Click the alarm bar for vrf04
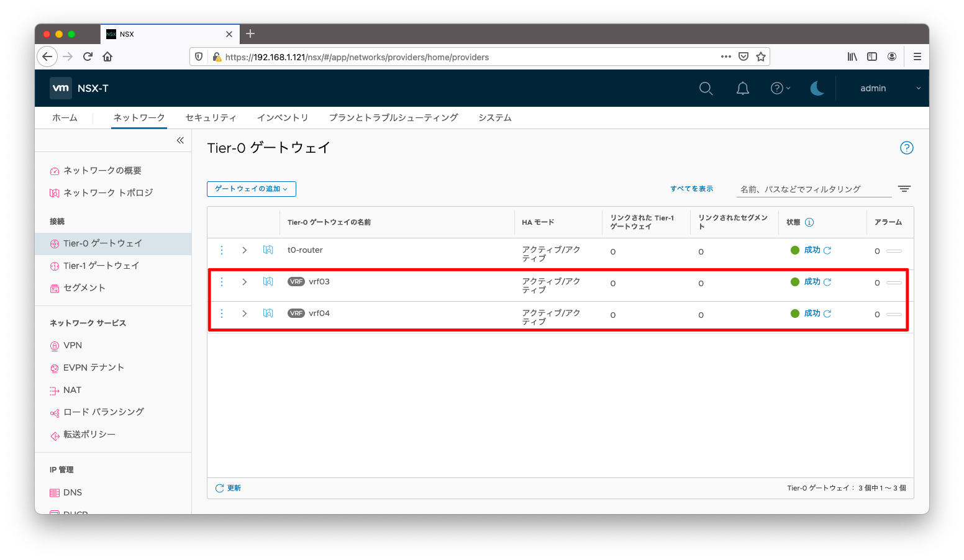The height and width of the screenshot is (560, 964). point(894,314)
